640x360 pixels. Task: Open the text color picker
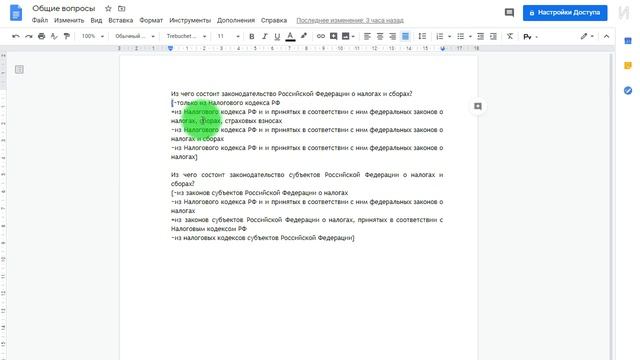point(290,36)
